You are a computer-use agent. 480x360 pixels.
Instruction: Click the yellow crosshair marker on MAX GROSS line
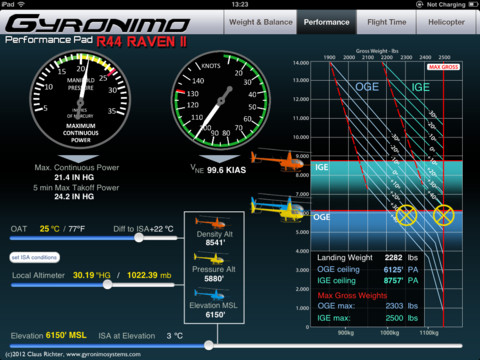[x=443, y=215]
